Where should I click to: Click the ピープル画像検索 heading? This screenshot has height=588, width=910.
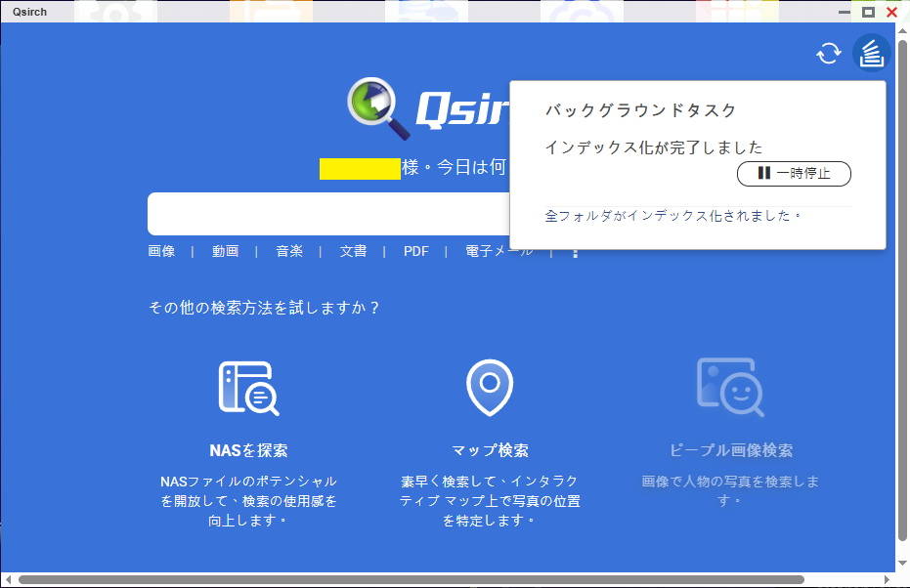tap(730, 451)
